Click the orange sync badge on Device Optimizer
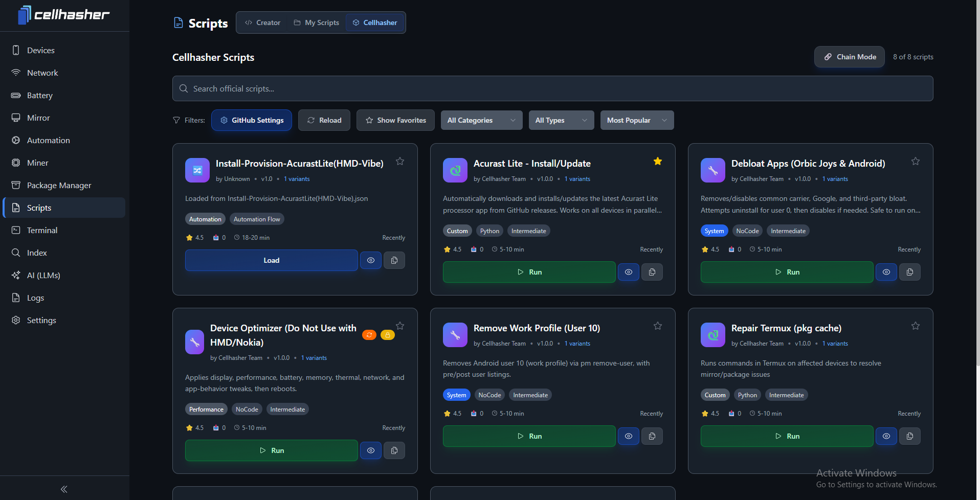This screenshot has width=980, height=500. pos(369,335)
